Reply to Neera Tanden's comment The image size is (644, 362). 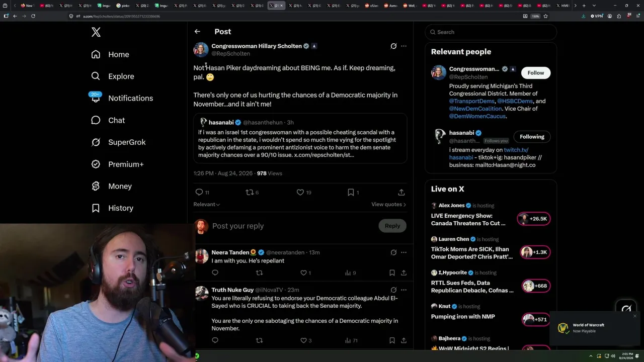click(215, 273)
